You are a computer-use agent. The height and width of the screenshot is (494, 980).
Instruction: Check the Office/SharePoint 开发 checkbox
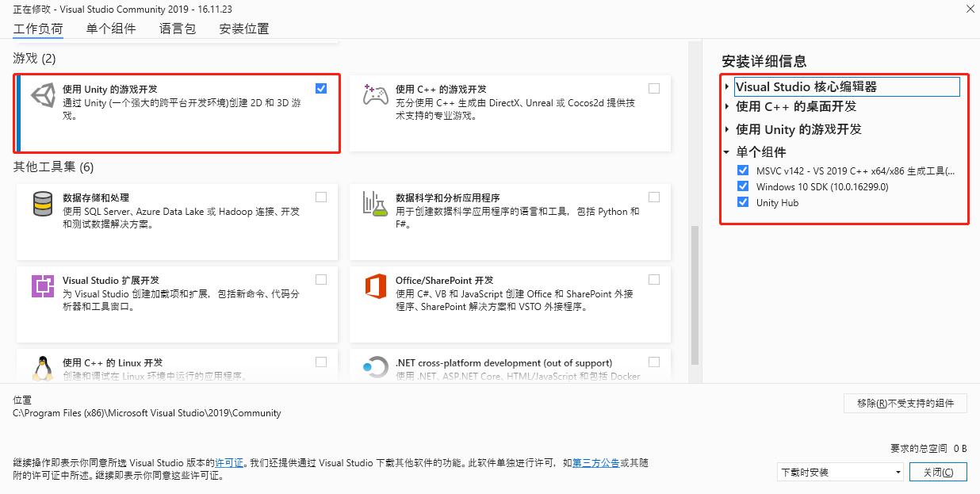click(654, 279)
